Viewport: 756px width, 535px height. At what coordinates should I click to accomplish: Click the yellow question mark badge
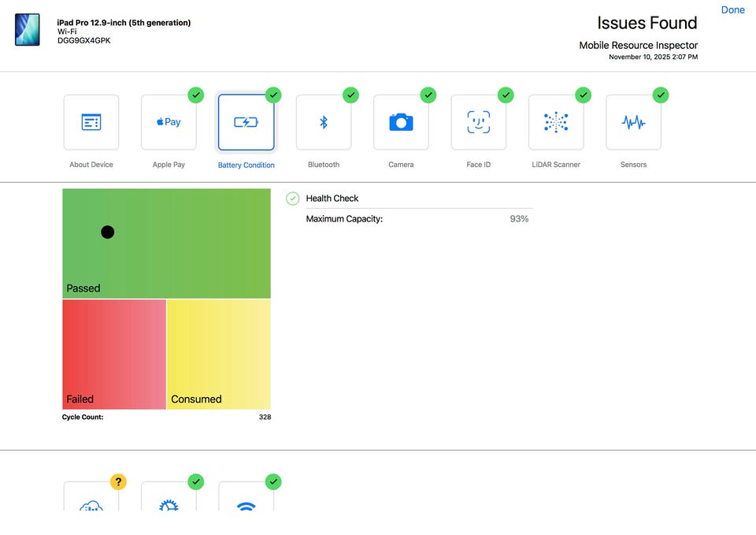(118, 481)
